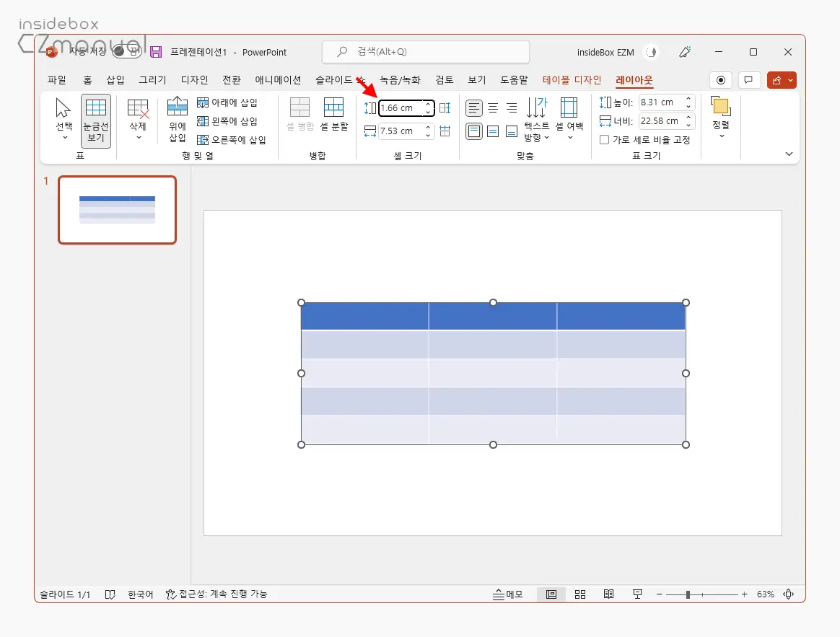Screen dimensions: 840x637
Task: Align cell text to the bottom
Action: coord(512,131)
